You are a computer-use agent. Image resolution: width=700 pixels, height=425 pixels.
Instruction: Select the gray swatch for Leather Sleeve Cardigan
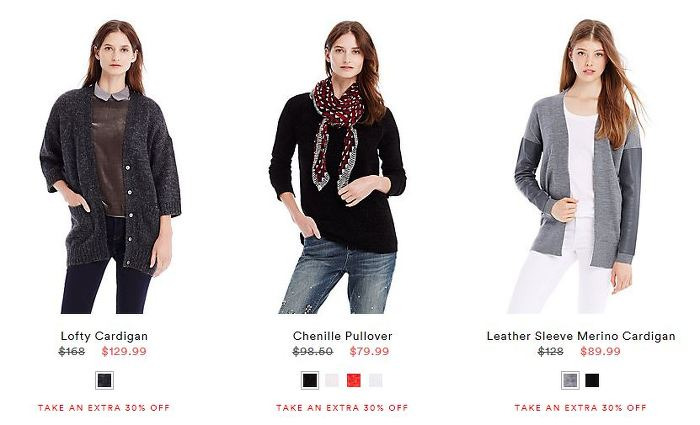click(570, 380)
